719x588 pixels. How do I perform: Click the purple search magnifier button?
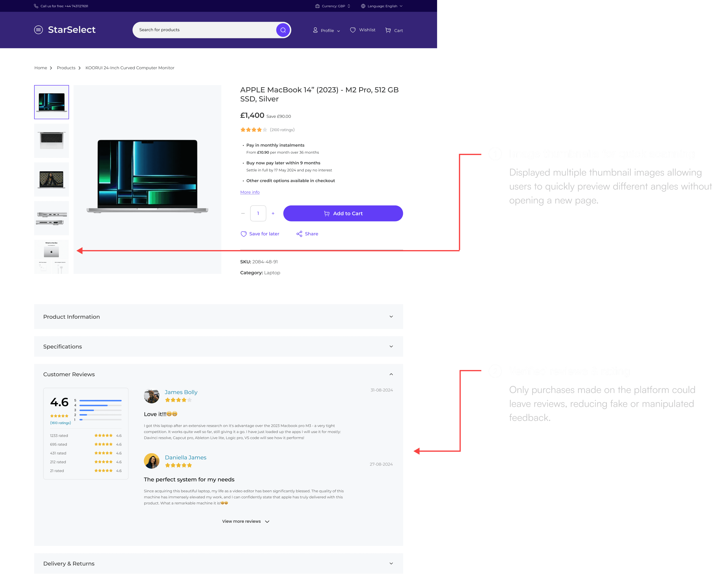click(283, 30)
